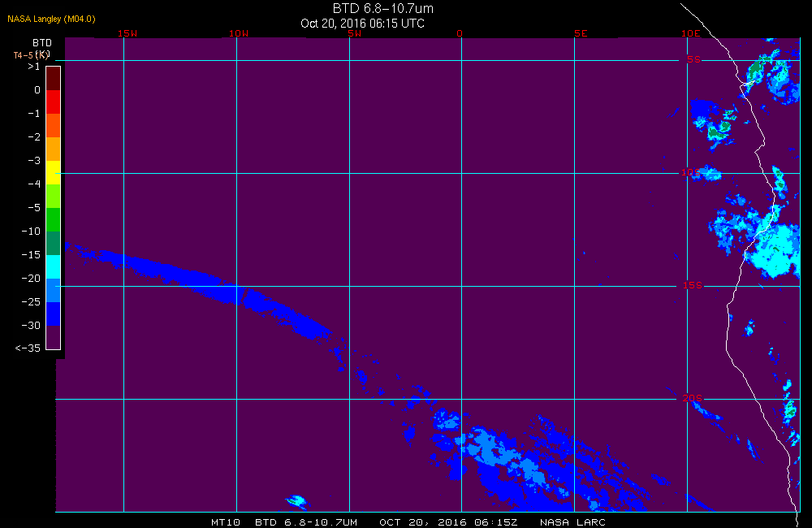Click the medium green legend swatch

coord(54,219)
